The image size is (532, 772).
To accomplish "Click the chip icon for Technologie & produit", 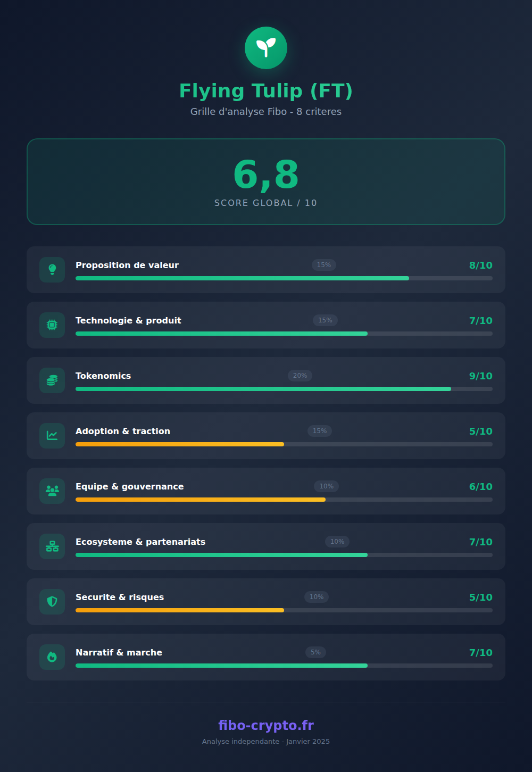I will 52,325.
